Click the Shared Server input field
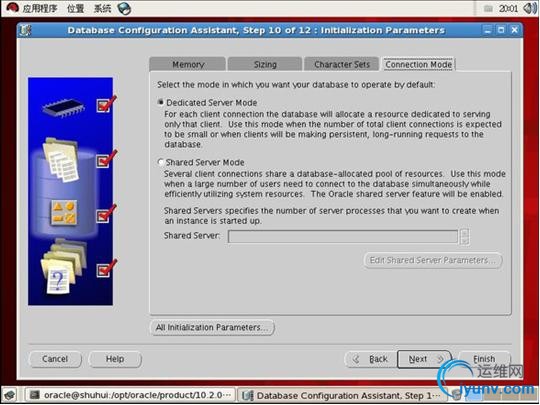540x405 pixels. [343, 236]
